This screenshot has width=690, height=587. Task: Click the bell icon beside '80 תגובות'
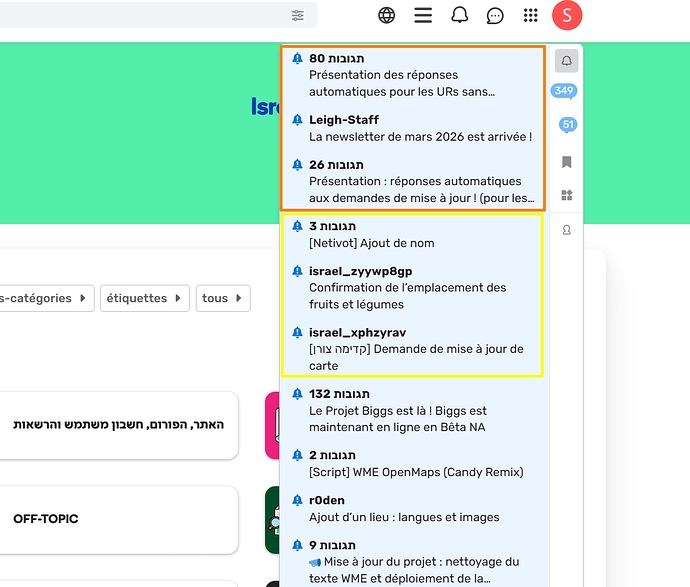click(297, 58)
